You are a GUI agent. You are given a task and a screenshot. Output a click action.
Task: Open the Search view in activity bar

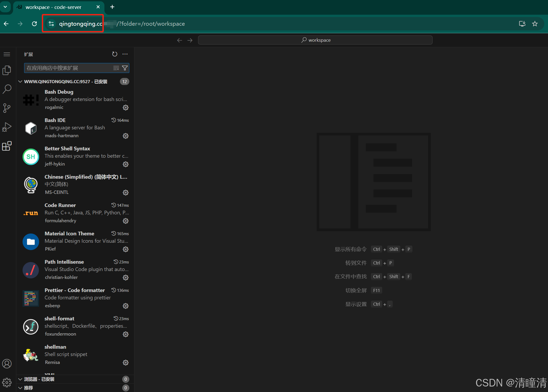(x=7, y=89)
